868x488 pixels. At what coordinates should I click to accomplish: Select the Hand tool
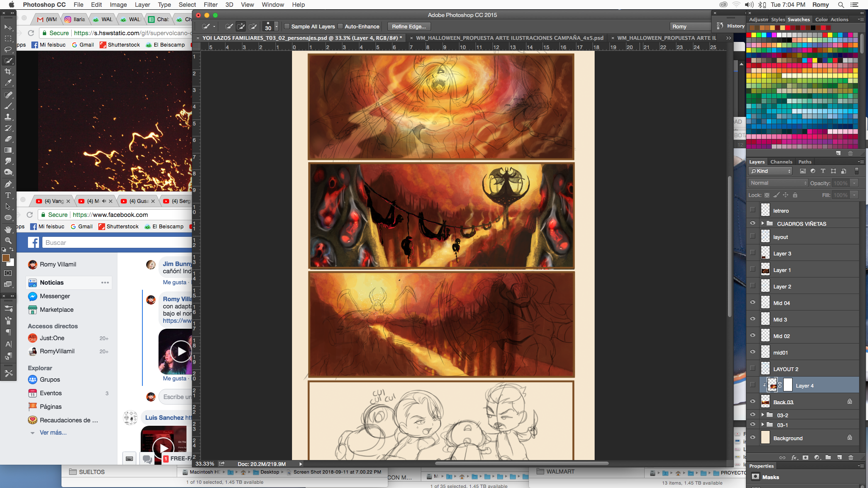point(8,229)
